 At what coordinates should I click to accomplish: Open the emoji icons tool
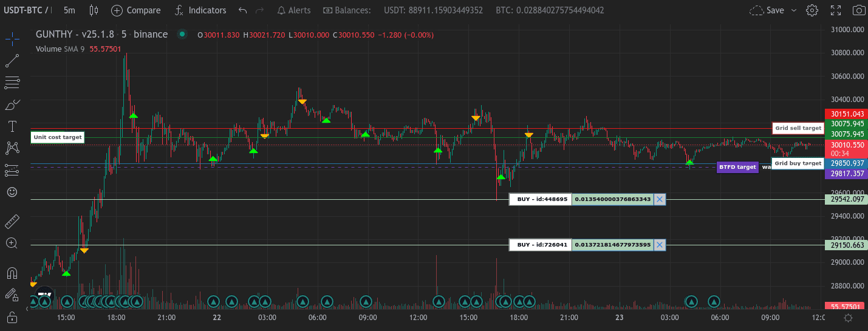(12, 192)
